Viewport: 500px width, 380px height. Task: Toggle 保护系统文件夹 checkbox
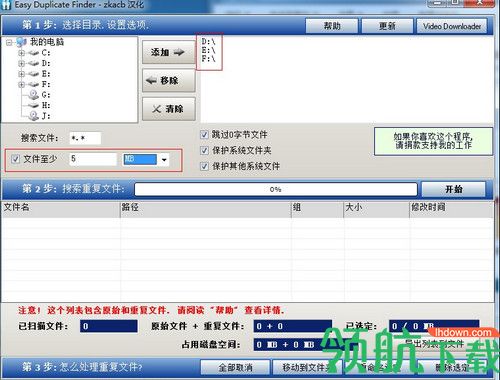[204, 150]
